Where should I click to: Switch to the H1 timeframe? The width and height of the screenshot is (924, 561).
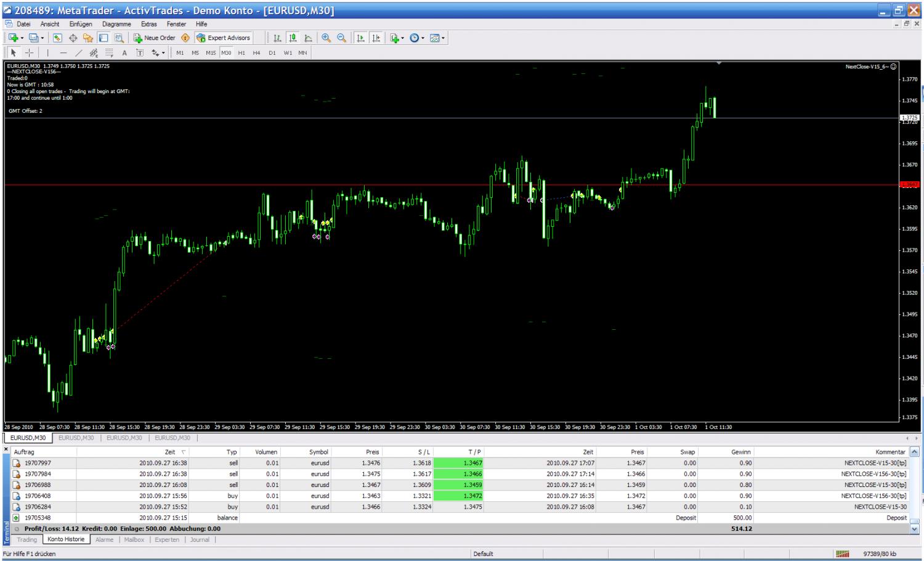[241, 53]
